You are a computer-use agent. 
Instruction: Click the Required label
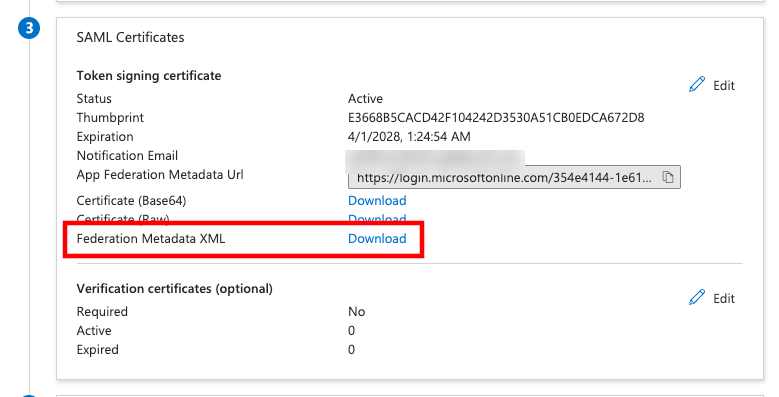coord(102,312)
